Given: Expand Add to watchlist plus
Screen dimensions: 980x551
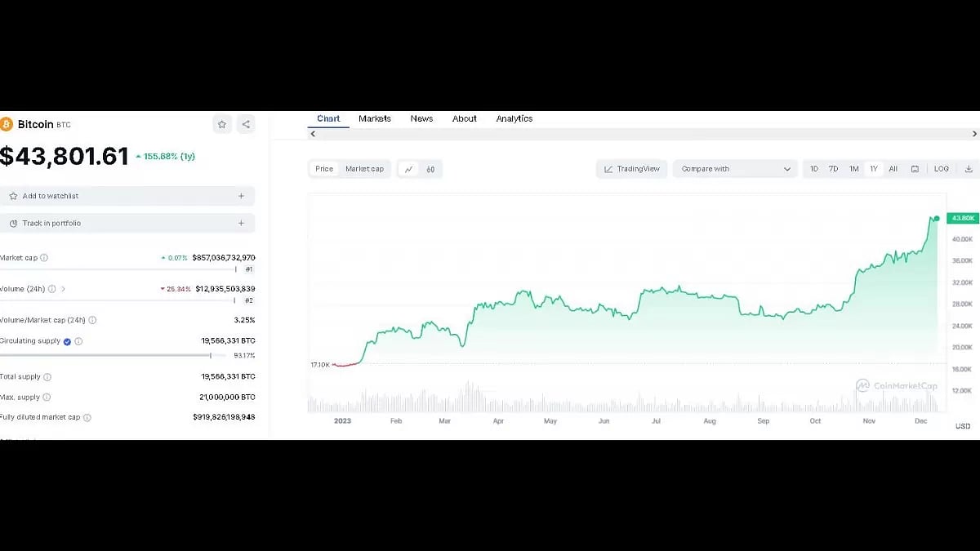Looking at the screenshot, I should tap(241, 196).
